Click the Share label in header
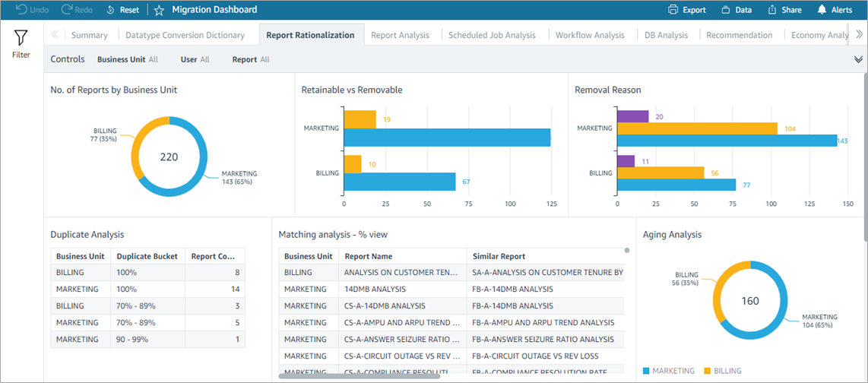Screen dimensions: 868x383 (791, 10)
